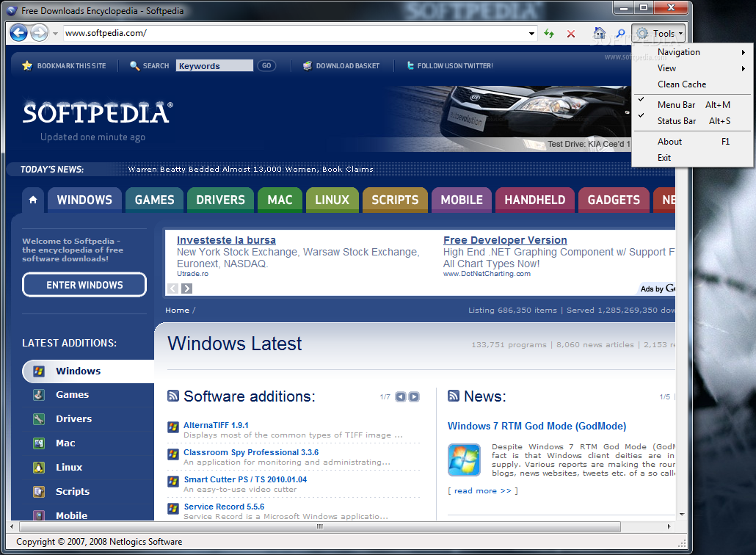Screen dimensions: 756x555
Task: Switch to the GADGETS category tab
Action: 614,200
